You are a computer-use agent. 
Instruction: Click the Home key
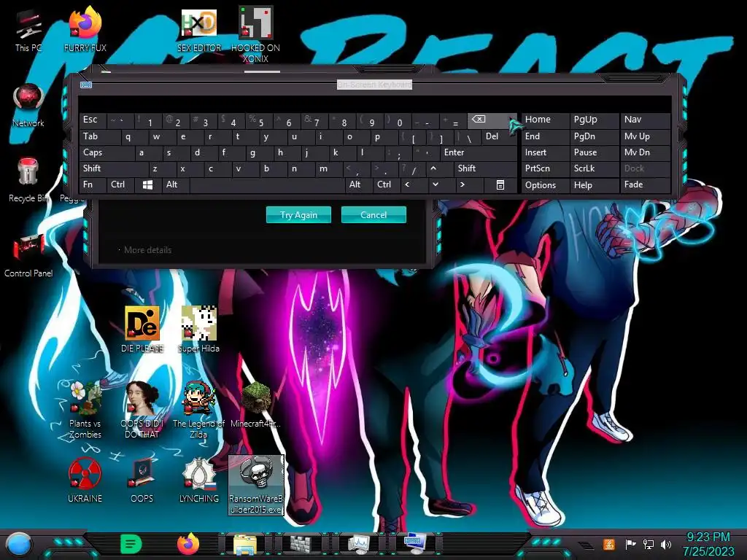(x=545, y=120)
